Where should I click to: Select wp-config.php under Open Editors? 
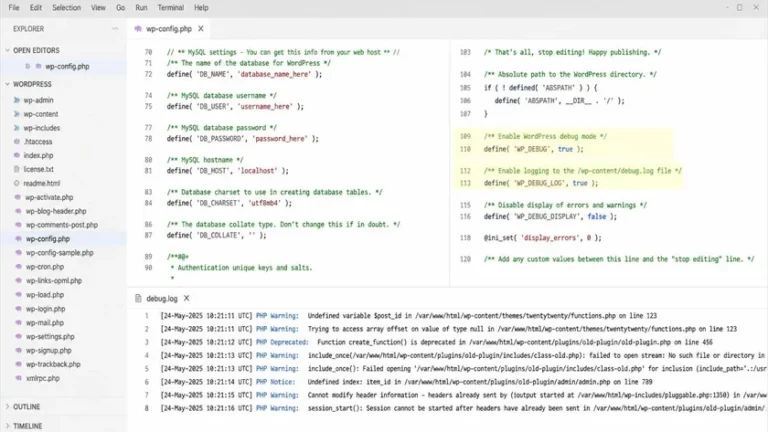point(67,66)
